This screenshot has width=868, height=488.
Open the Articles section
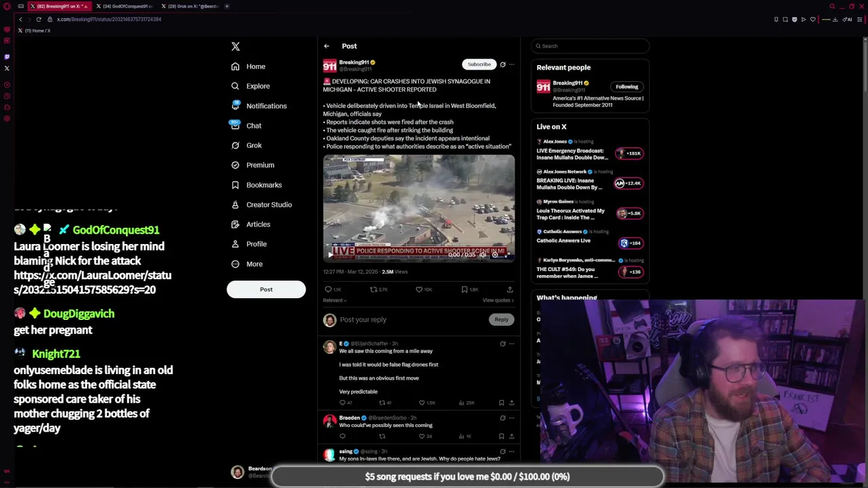(251, 224)
